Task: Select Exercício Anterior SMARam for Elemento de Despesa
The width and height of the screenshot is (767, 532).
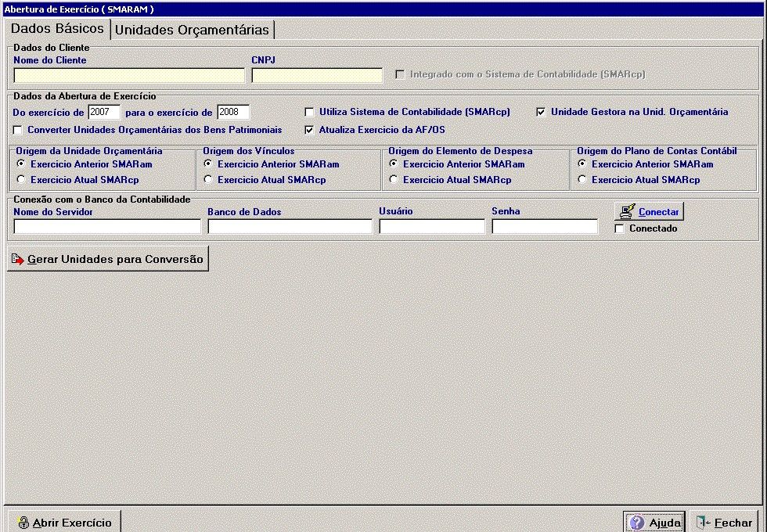Action: point(394,164)
